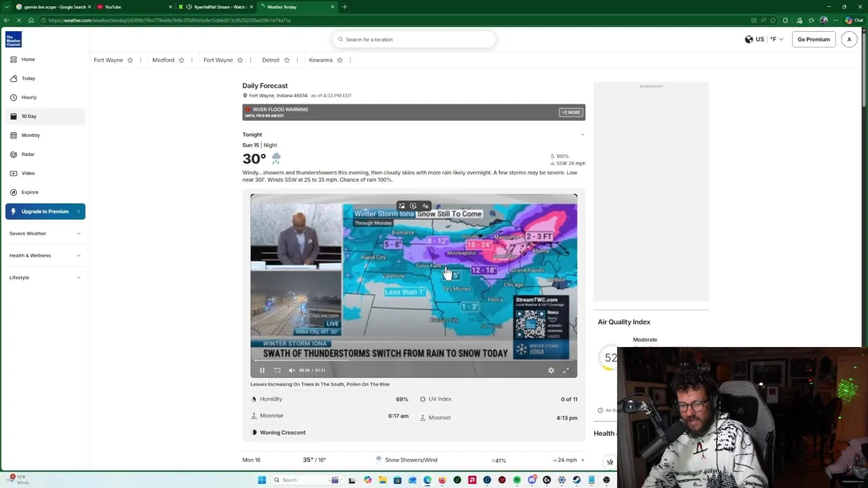Open Steam from taskbar
Screen dimensions: 868x488
pos(576,480)
